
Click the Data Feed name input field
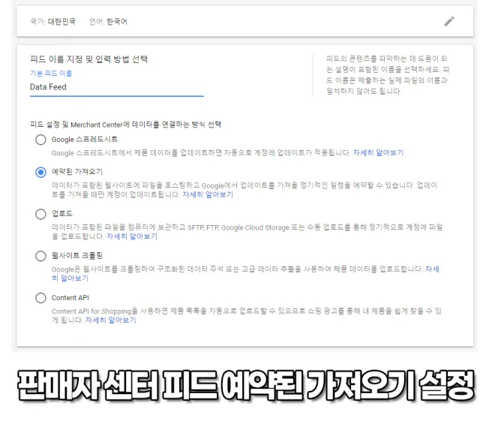pyautogui.click(x=117, y=87)
